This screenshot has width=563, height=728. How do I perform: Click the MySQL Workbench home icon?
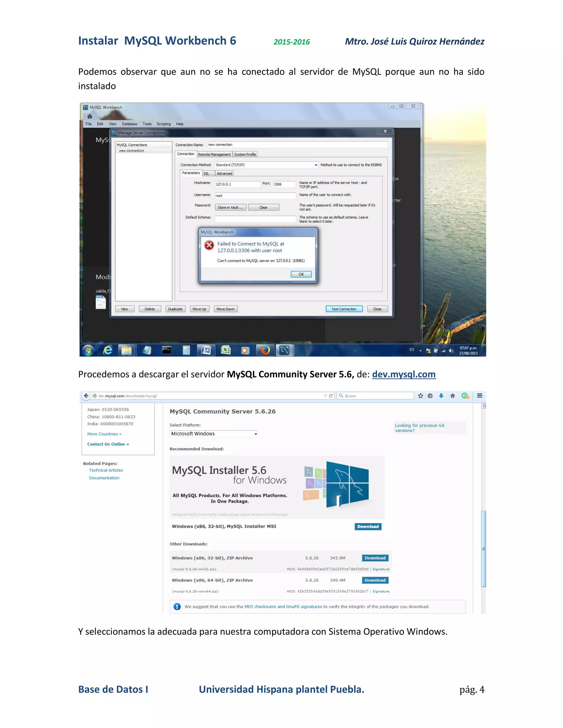89,116
